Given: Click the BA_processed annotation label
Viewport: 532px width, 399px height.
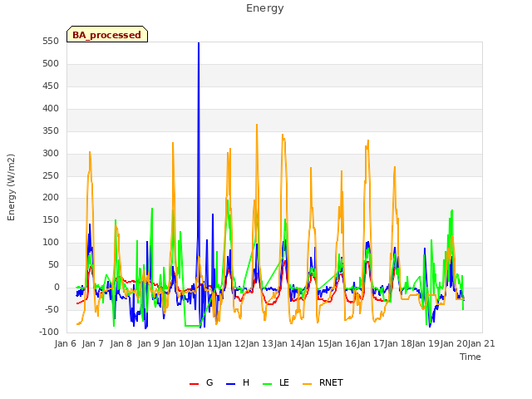Looking at the screenshot, I should tap(107, 35).
